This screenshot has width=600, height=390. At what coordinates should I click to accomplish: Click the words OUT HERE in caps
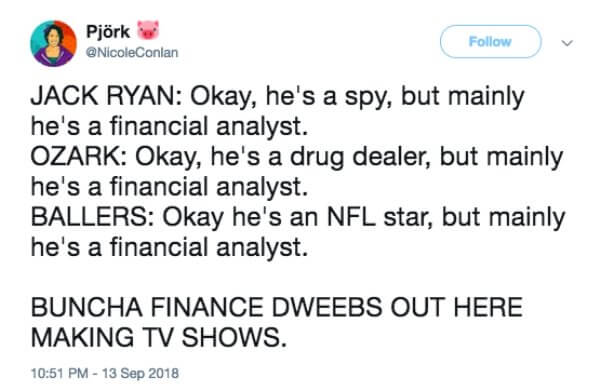456,307
